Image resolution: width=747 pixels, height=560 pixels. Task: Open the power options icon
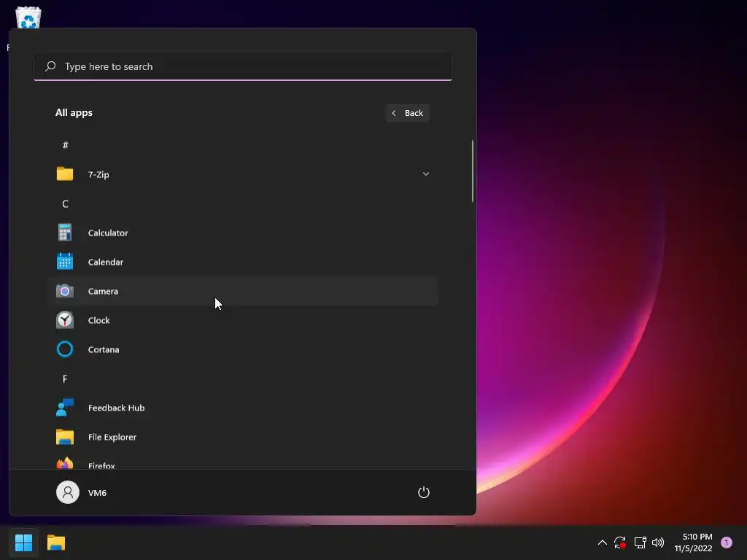coord(424,492)
